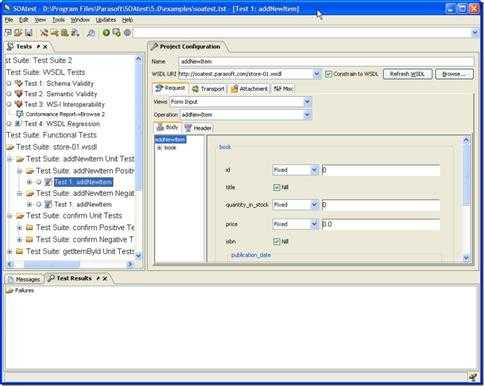
Task: Click the Browse... button
Action: 454,74
